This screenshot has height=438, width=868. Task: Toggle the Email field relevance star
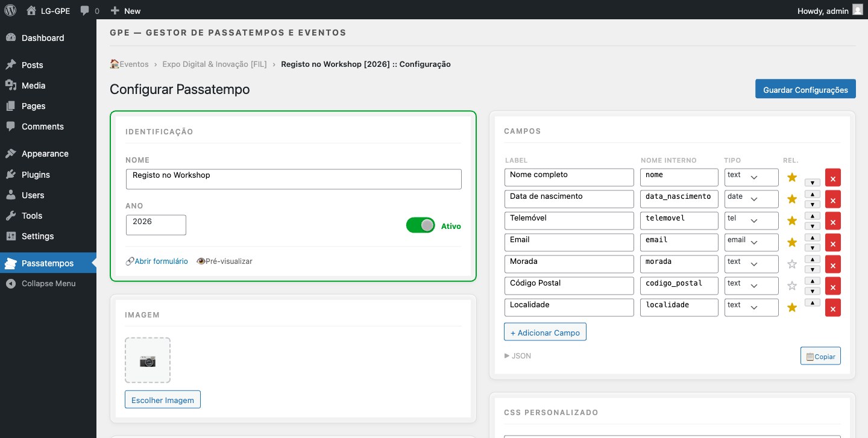[x=792, y=242]
